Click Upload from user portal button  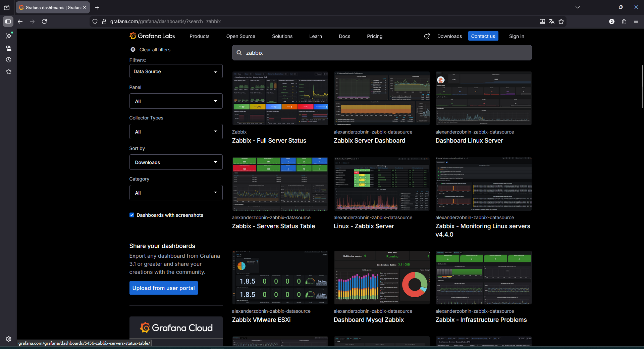164,288
